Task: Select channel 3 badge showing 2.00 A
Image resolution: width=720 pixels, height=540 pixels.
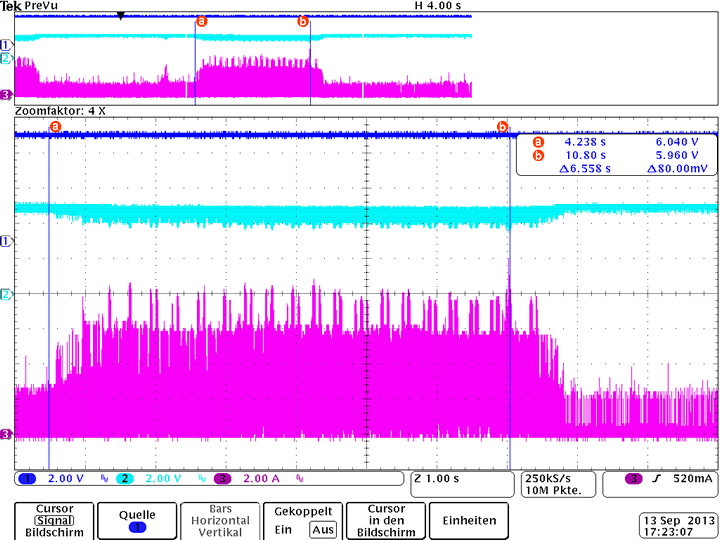Action: (x=223, y=478)
